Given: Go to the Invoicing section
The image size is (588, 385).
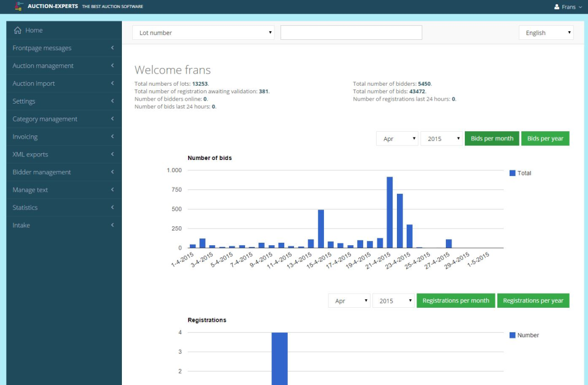Looking at the screenshot, I should pos(24,137).
